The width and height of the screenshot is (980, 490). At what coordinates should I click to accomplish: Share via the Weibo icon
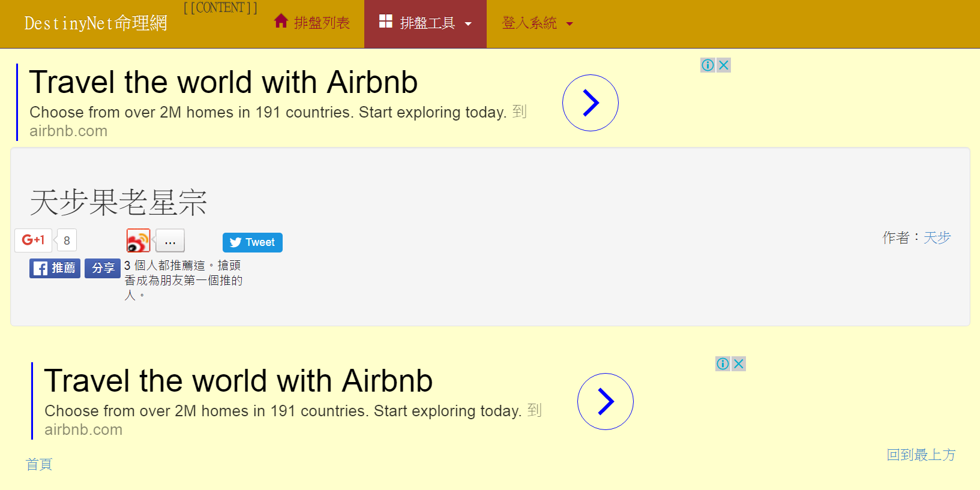point(138,241)
